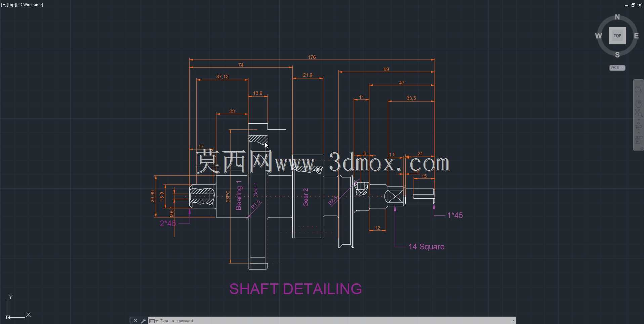
Task: Select the 47 dimension text
Action: tap(402, 83)
